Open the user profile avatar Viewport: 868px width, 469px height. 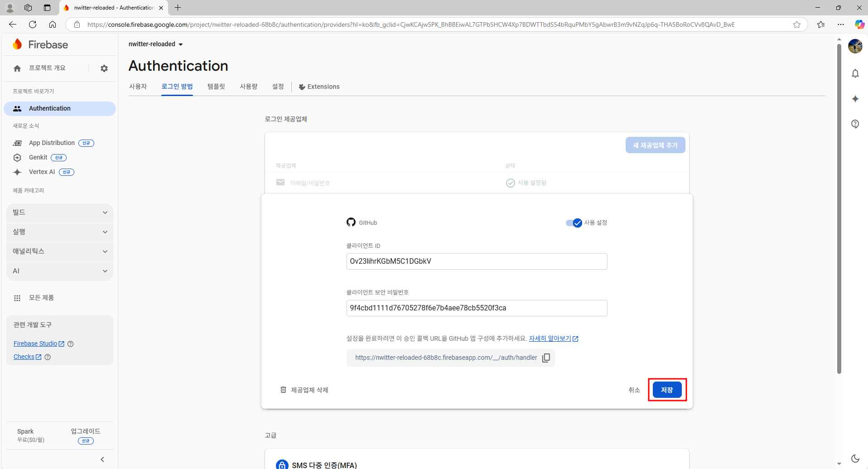click(x=855, y=46)
